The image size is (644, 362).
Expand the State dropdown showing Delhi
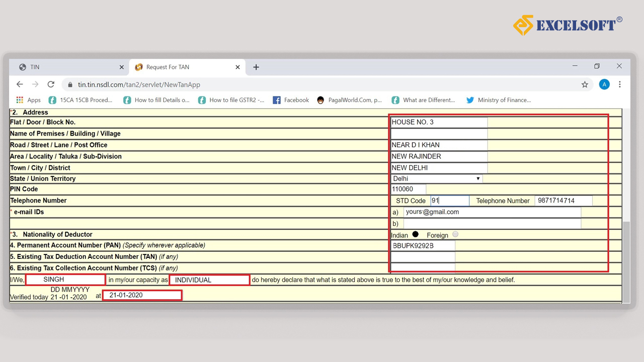(436, 178)
